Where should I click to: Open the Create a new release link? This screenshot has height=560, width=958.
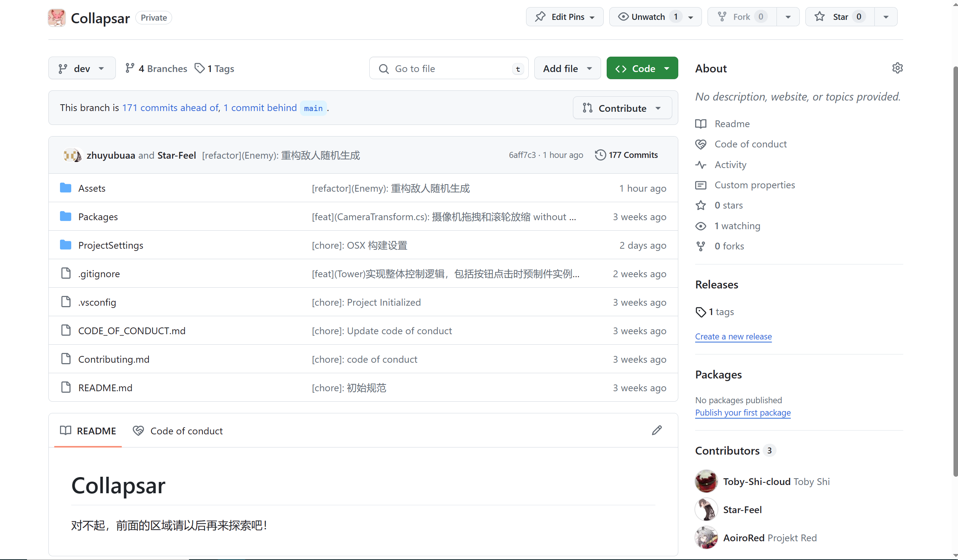click(x=733, y=336)
